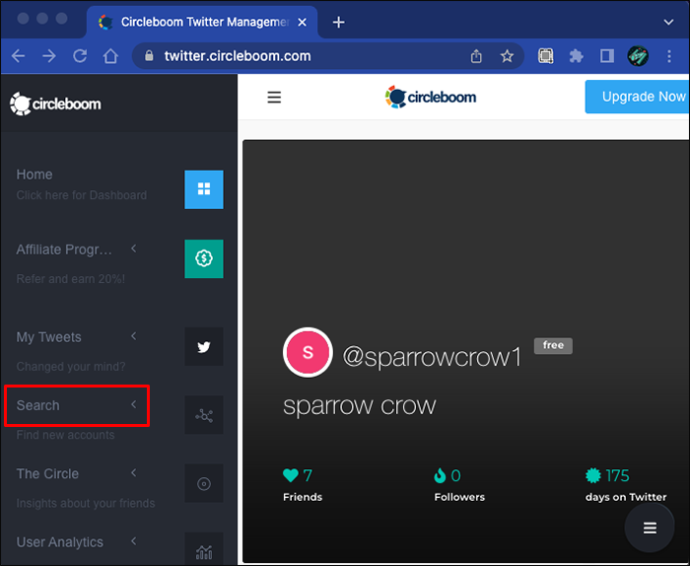Click the User Analytics chart icon
The height and width of the screenshot is (566, 690).
204,548
